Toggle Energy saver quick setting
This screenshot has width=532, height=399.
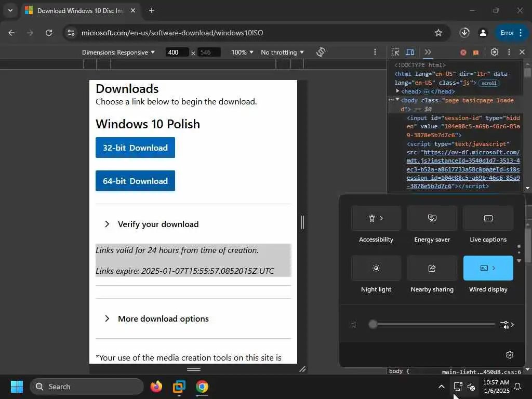(432, 218)
